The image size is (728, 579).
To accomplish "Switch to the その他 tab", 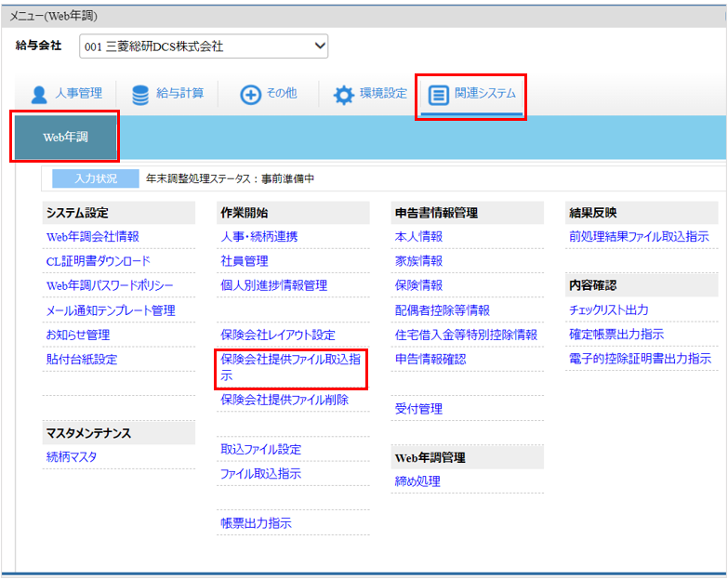I will tap(269, 94).
